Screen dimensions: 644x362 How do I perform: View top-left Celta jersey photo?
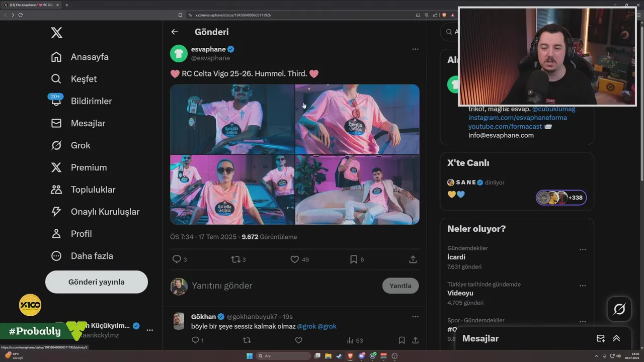coord(232,119)
